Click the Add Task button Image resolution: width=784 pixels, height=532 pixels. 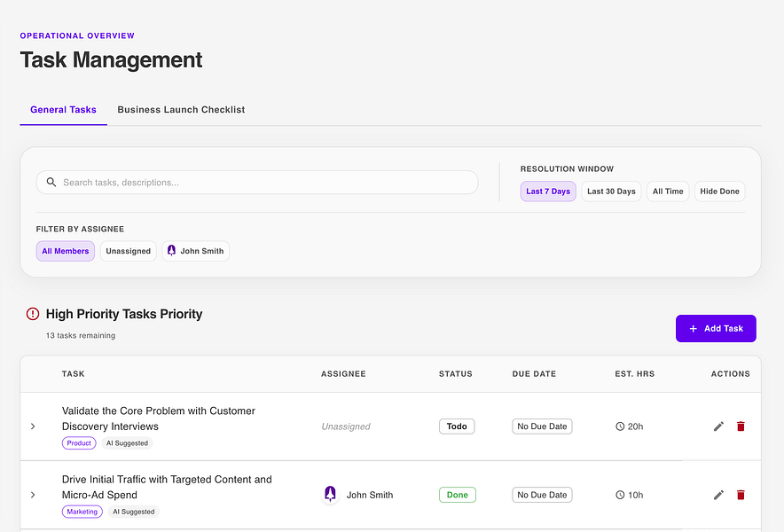716,328
